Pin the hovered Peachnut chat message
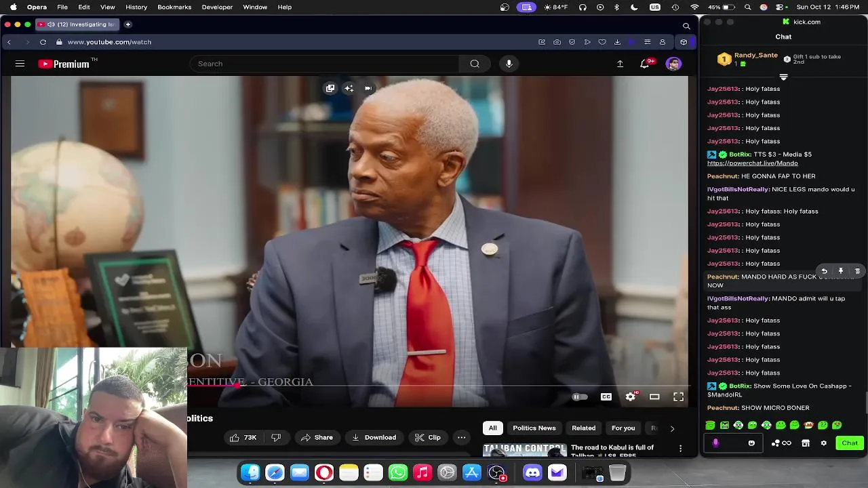 point(841,271)
